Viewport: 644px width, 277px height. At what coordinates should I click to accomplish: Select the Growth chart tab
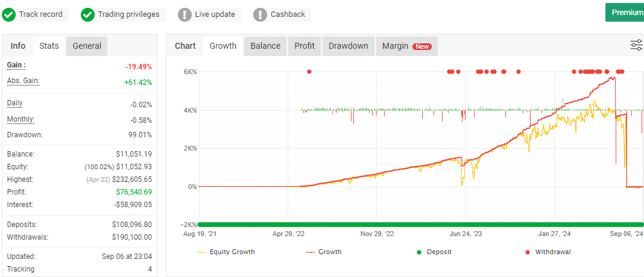point(223,46)
